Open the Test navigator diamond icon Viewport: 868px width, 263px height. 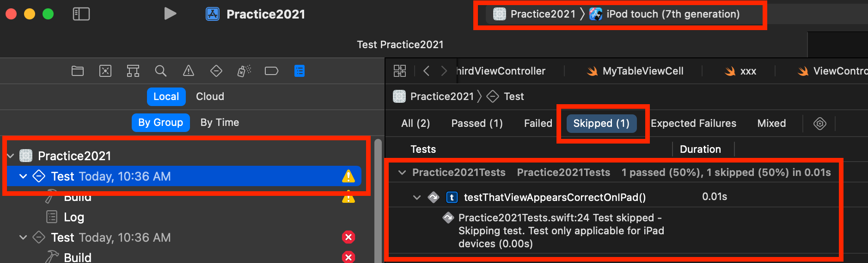coord(216,71)
